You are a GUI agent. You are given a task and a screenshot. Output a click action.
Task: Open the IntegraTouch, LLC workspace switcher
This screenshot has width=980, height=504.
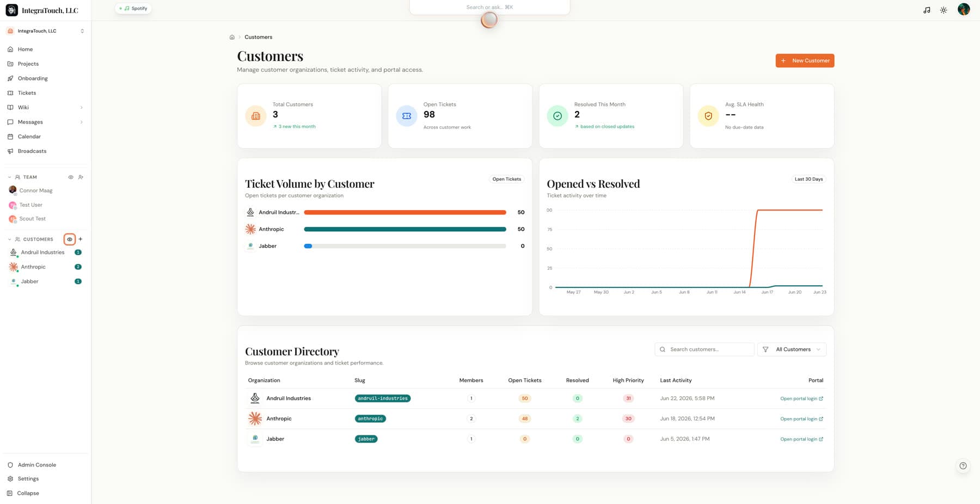46,31
